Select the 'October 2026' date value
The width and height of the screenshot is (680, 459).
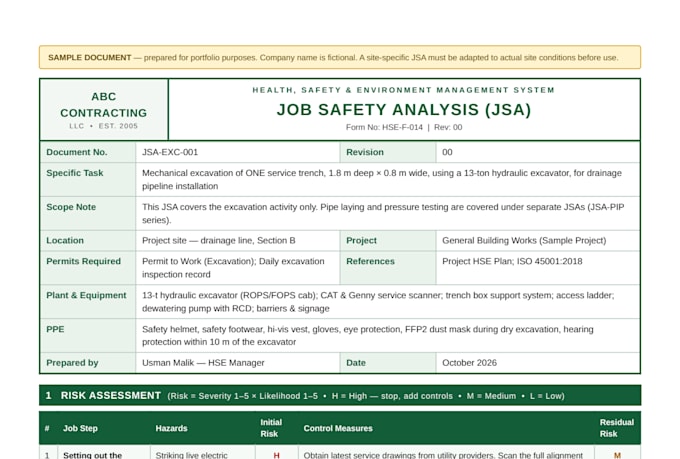(469, 363)
